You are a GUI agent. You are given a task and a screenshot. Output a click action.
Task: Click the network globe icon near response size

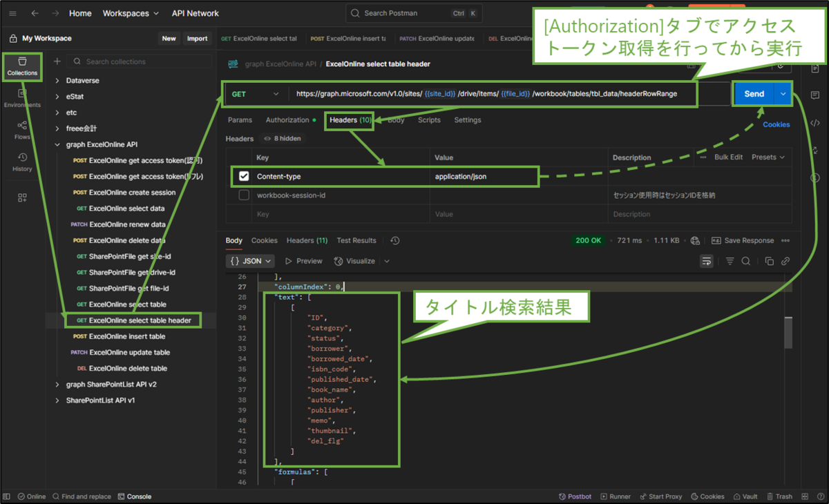[x=695, y=241]
